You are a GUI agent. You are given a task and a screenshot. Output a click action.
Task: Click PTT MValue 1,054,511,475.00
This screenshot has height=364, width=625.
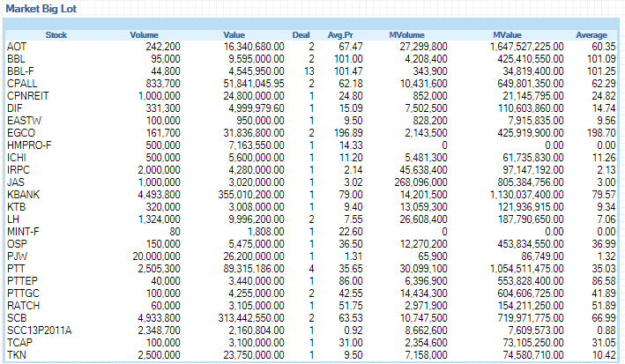(x=527, y=269)
